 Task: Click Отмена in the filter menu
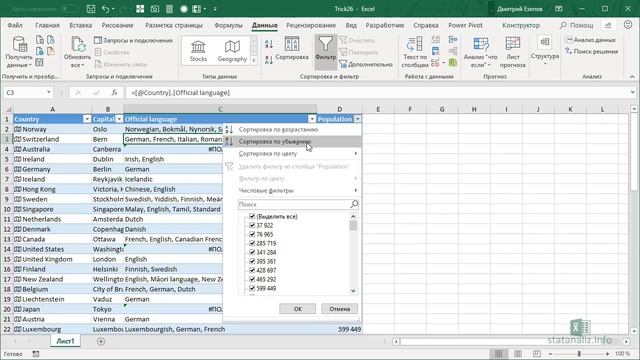click(x=340, y=309)
